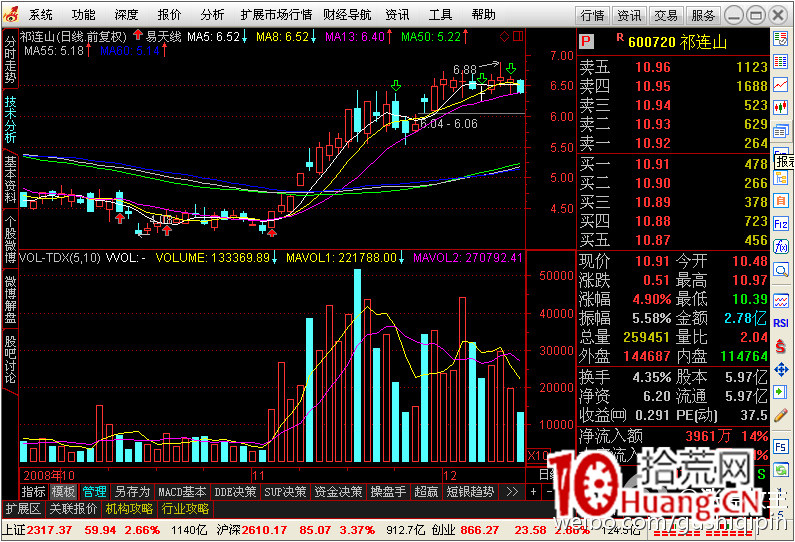Screen dimensions: 795x542
Task: Open the 分析 menu
Action: [x=212, y=15]
